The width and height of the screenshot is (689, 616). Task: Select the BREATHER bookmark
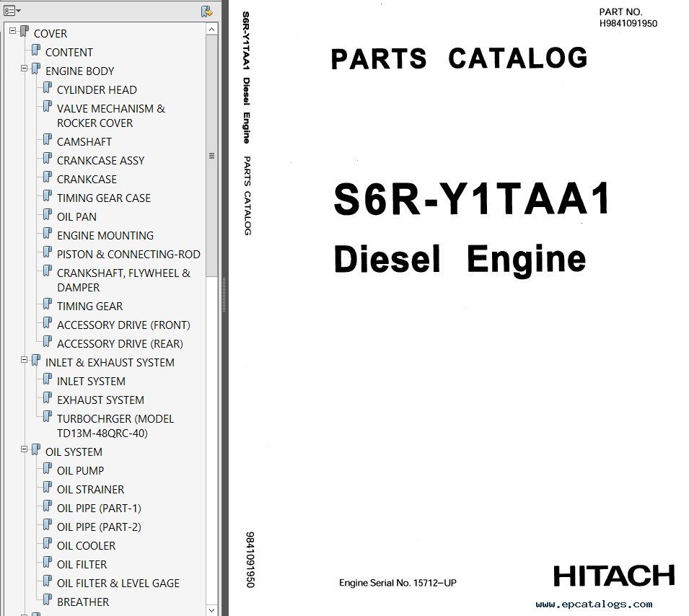coord(83,602)
